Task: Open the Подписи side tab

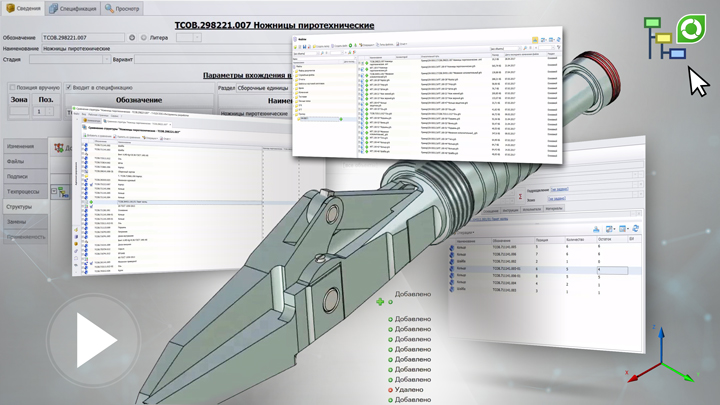Action: coord(25,176)
